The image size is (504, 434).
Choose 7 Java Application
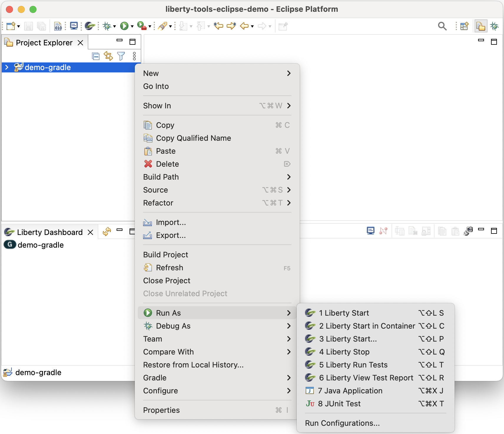click(375, 391)
